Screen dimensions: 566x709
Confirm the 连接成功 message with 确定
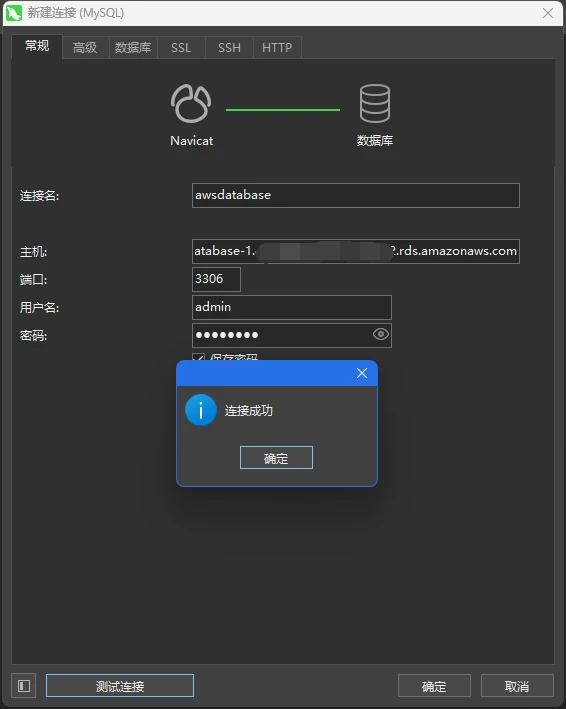(x=276, y=458)
